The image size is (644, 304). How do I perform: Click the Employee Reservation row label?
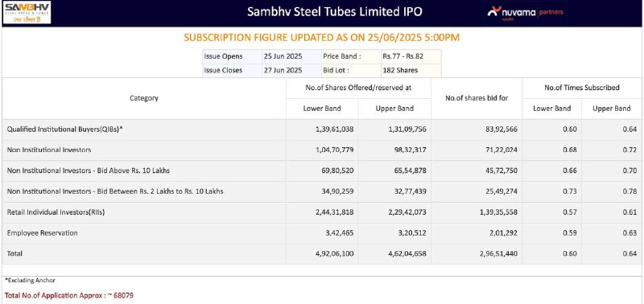(43, 232)
